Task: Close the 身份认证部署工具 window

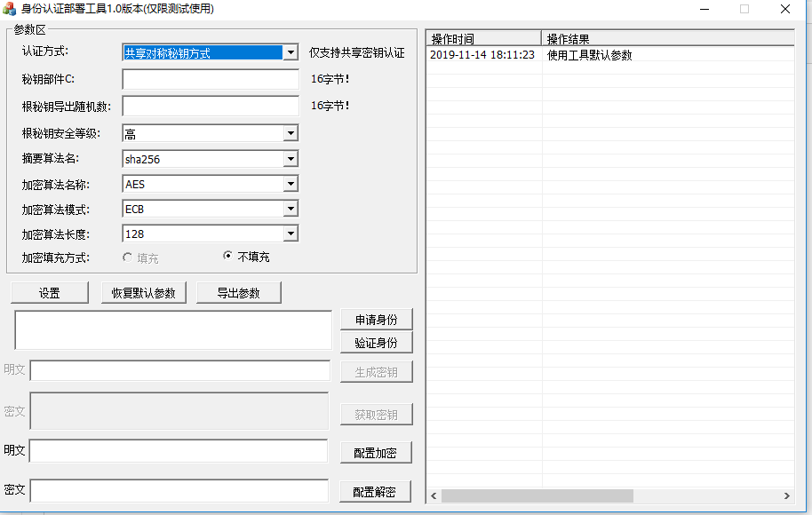Action: tap(785, 9)
